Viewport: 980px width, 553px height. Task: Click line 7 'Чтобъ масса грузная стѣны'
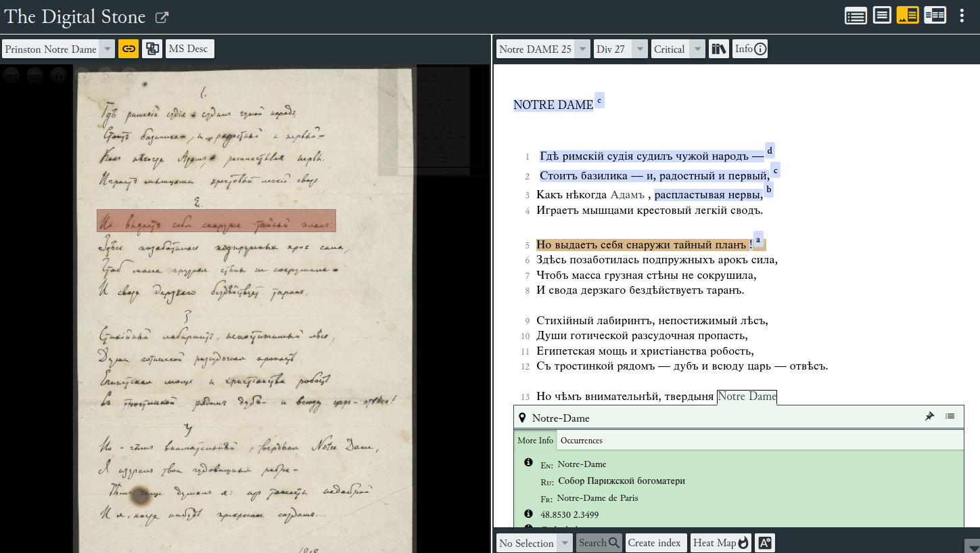(x=646, y=275)
